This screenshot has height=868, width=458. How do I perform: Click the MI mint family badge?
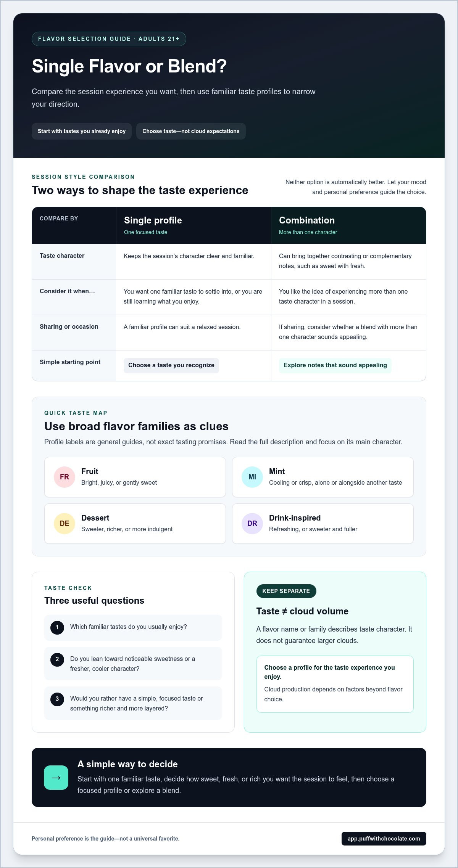[x=252, y=477]
